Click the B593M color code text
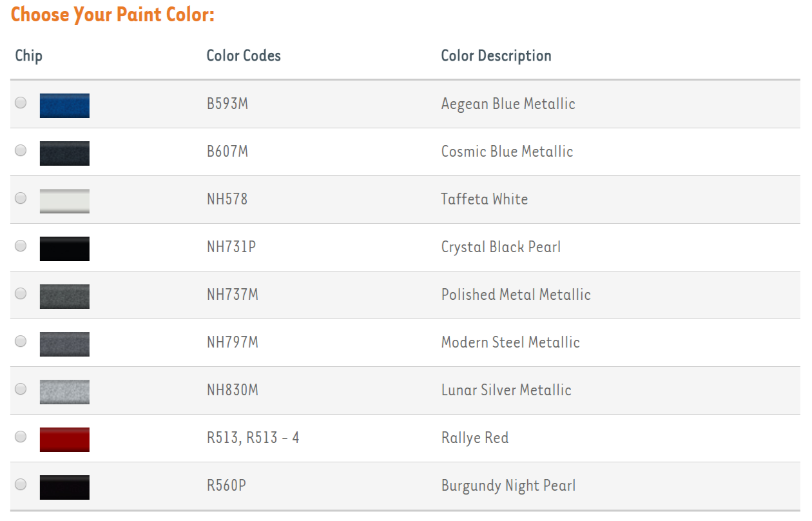The height and width of the screenshot is (521, 812). click(x=227, y=104)
